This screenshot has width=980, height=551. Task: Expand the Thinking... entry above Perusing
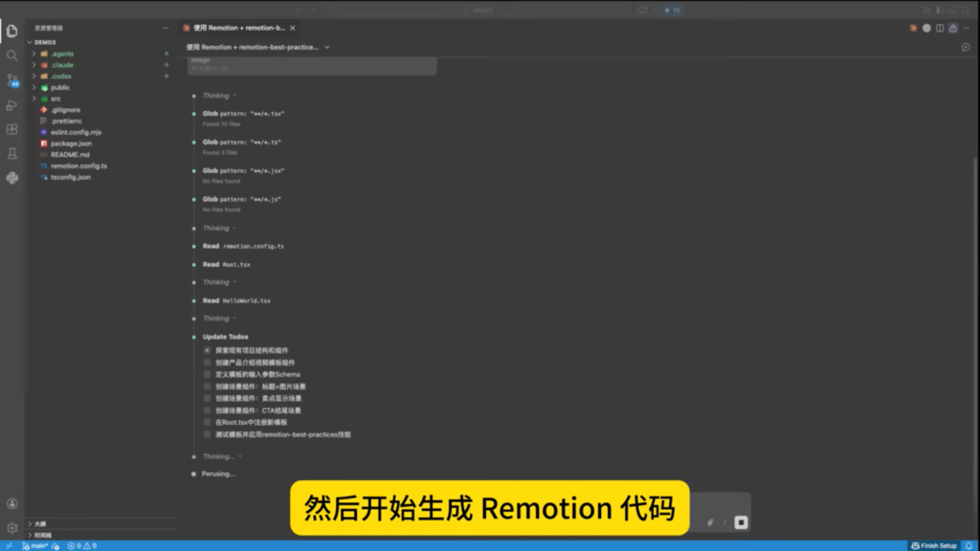(222, 456)
